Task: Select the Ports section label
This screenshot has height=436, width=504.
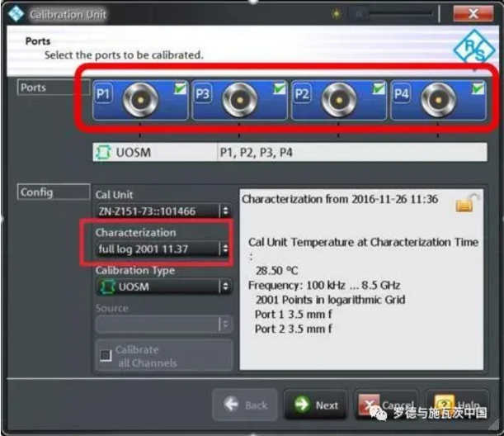Action: [x=54, y=88]
